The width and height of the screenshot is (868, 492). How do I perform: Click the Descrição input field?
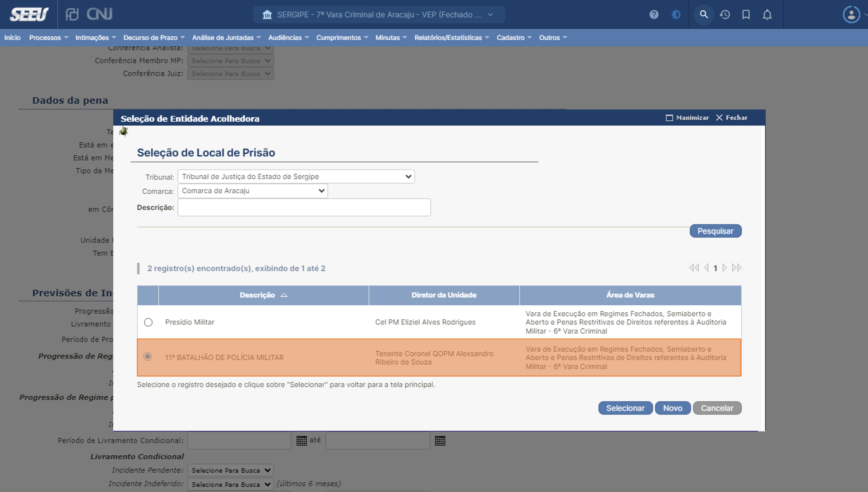pyautogui.click(x=304, y=207)
